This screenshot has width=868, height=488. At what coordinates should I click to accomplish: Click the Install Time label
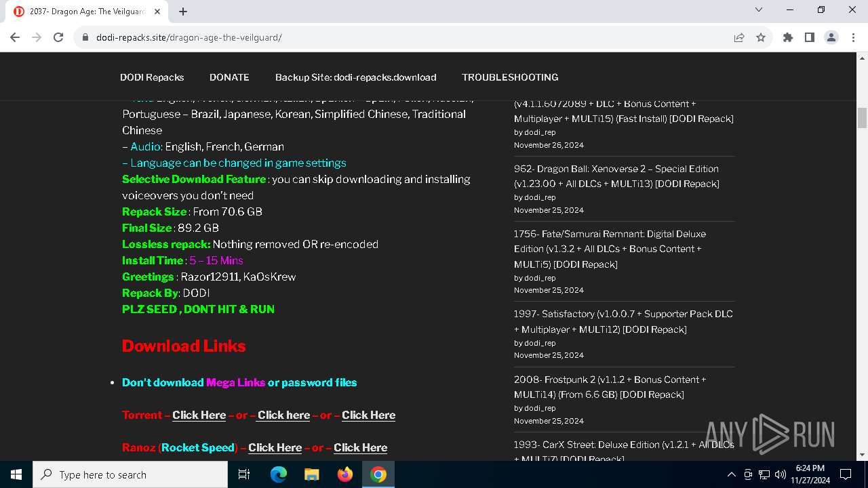(x=153, y=260)
